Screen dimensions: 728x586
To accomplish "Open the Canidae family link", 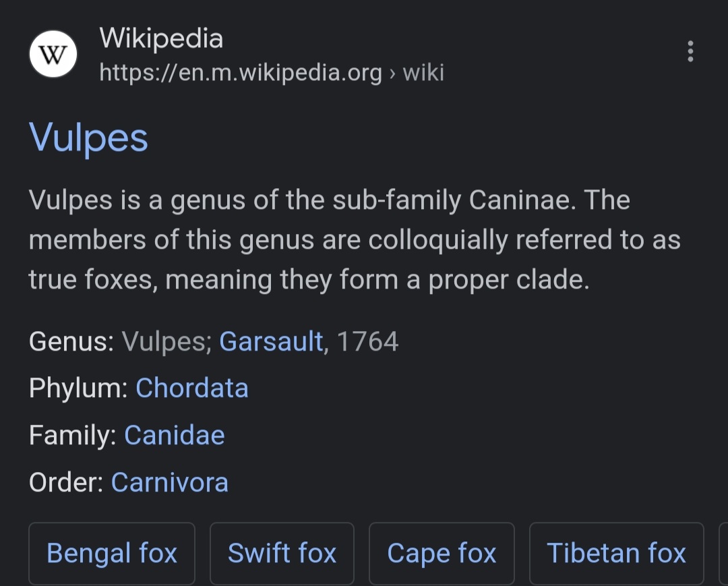I will [x=174, y=435].
